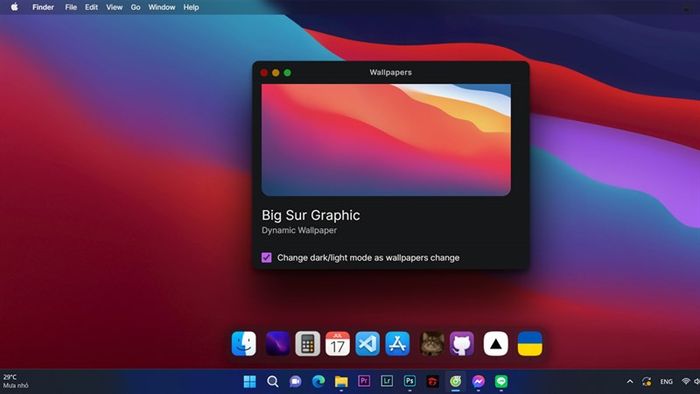700x394 pixels.
Task: Click the Apple logo menu
Action: coord(14,7)
